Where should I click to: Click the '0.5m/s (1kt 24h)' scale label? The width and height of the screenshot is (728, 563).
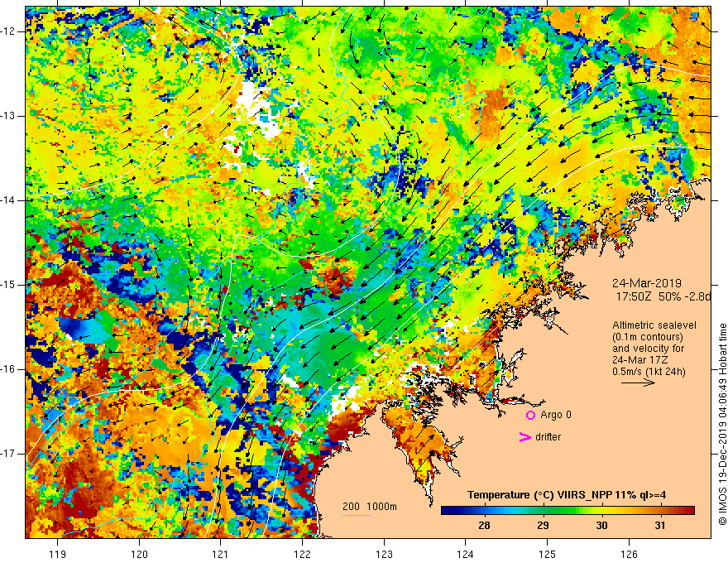click(x=649, y=372)
